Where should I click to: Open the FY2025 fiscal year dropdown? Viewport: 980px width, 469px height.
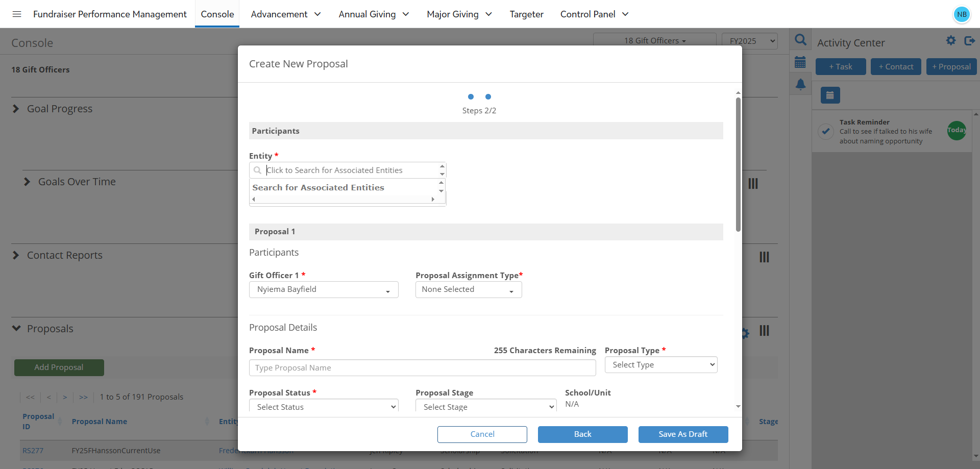coord(750,41)
